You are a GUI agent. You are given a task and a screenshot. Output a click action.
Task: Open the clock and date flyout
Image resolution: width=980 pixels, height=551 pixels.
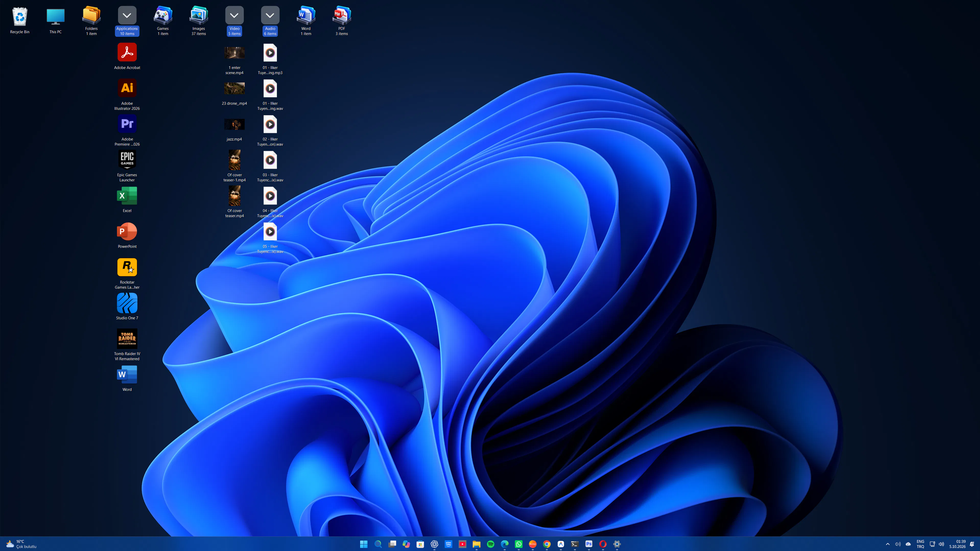click(x=957, y=544)
